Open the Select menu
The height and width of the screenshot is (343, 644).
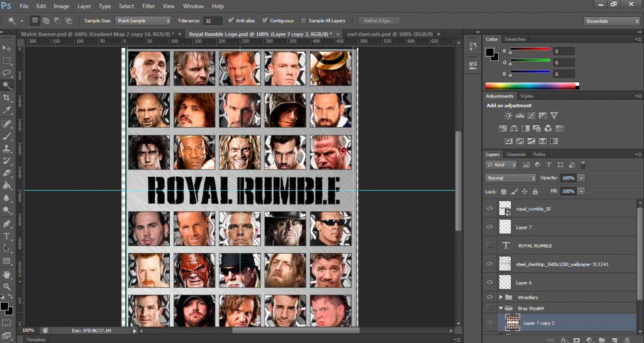tap(126, 6)
